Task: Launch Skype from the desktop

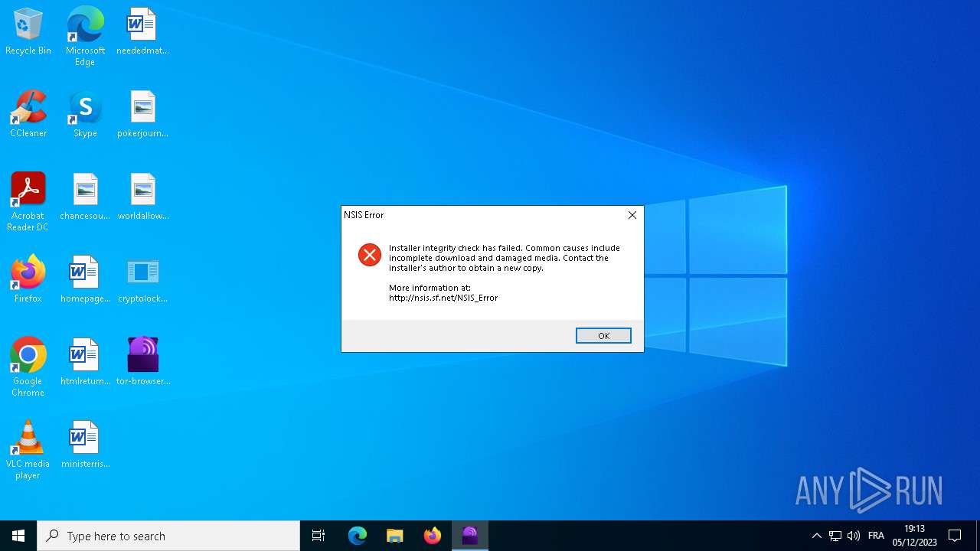Action: tap(85, 115)
